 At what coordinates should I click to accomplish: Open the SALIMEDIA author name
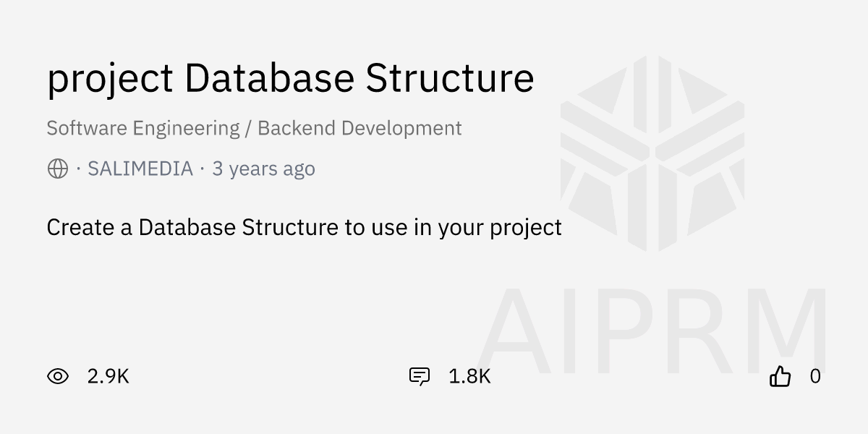pyautogui.click(x=140, y=169)
